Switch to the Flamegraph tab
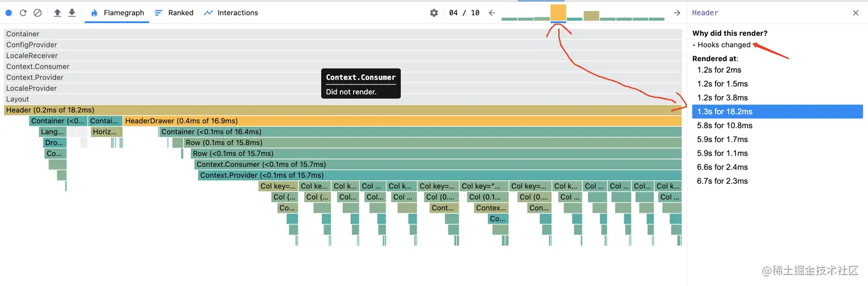Screen dimensions: 868x286 [x=117, y=13]
